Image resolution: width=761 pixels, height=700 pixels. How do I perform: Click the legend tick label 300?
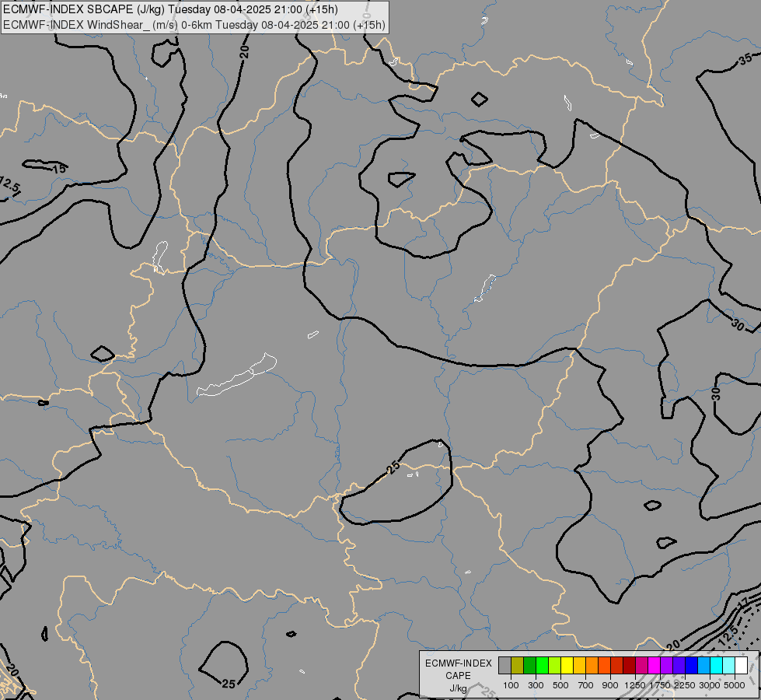tap(536, 685)
